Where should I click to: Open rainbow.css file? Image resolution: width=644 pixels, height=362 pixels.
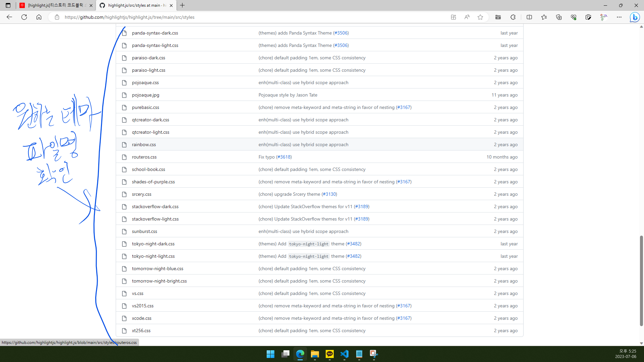(144, 144)
